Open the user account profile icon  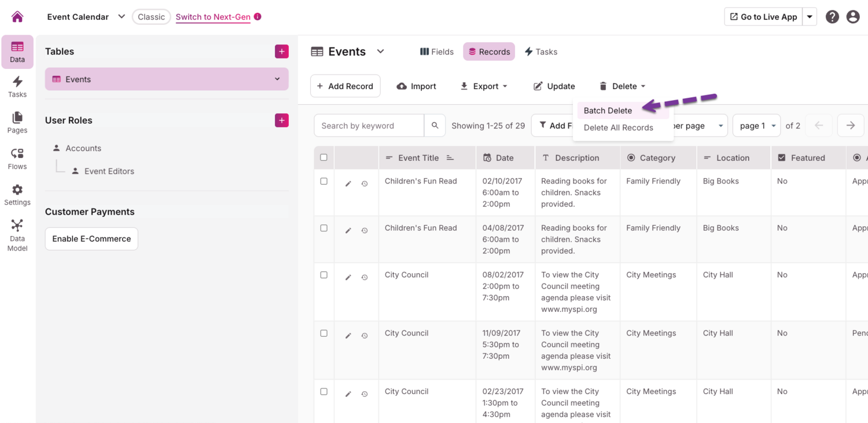(x=853, y=17)
